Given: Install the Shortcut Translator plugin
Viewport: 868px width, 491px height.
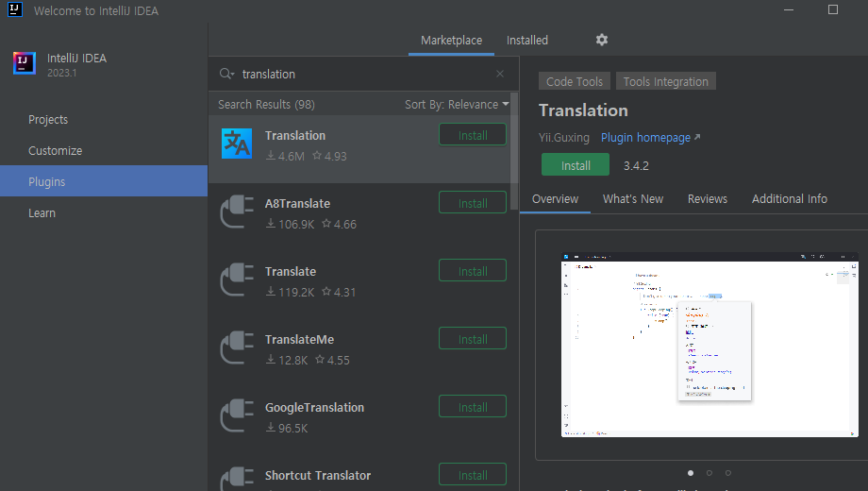Looking at the screenshot, I should (472, 475).
